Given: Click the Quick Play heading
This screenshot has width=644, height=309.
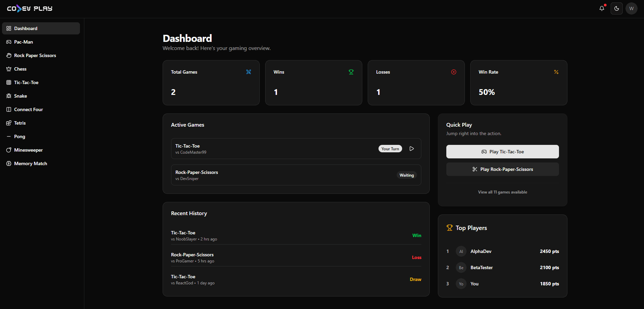Looking at the screenshot, I should (459, 125).
